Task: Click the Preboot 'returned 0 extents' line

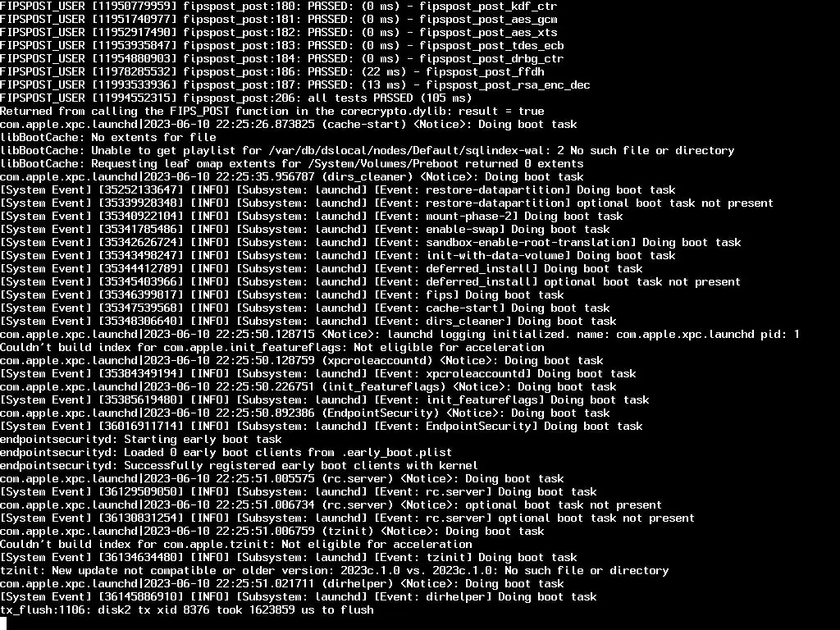Action: 292,163
